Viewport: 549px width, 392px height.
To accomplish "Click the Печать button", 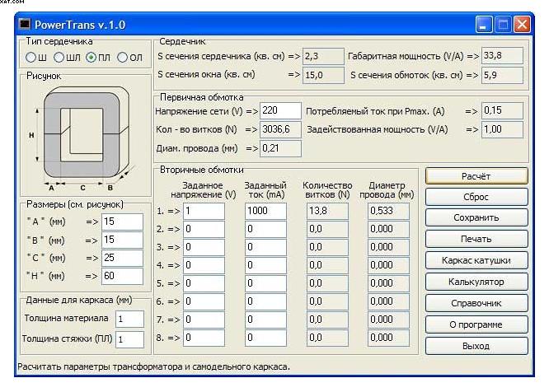I will [x=476, y=239].
